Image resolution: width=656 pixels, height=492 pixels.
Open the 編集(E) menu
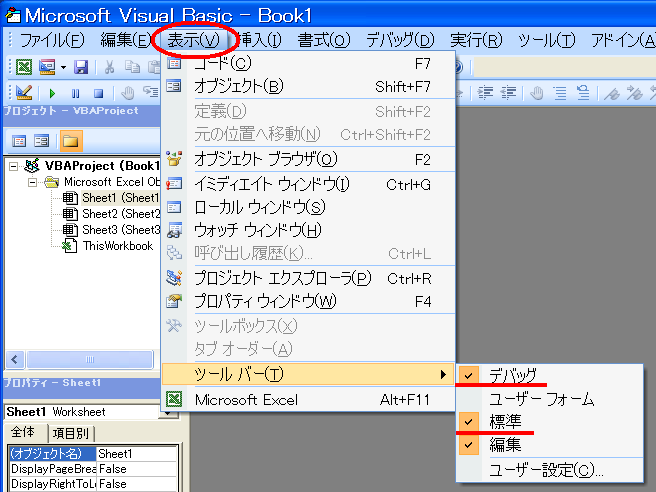tap(125, 40)
